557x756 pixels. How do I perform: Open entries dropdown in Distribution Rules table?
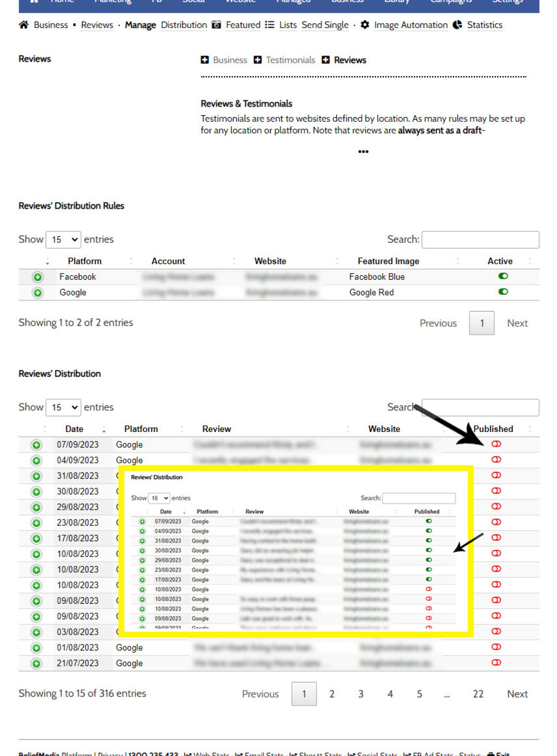click(63, 240)
